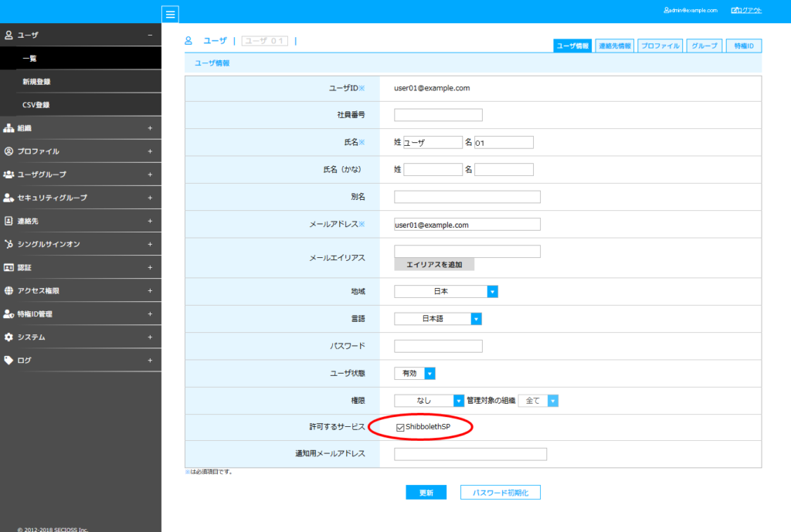Click the ユーザ person icon in the sidebar

[9, 35]
